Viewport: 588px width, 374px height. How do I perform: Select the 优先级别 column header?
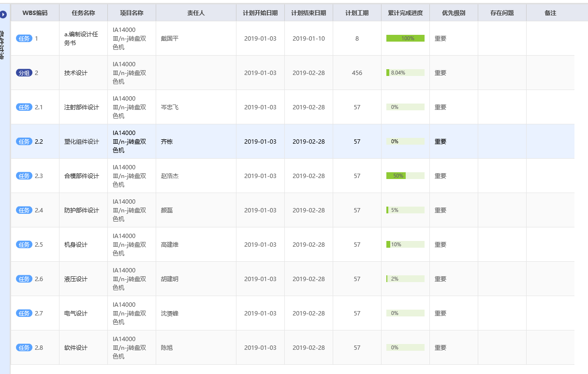pos(454,13)
